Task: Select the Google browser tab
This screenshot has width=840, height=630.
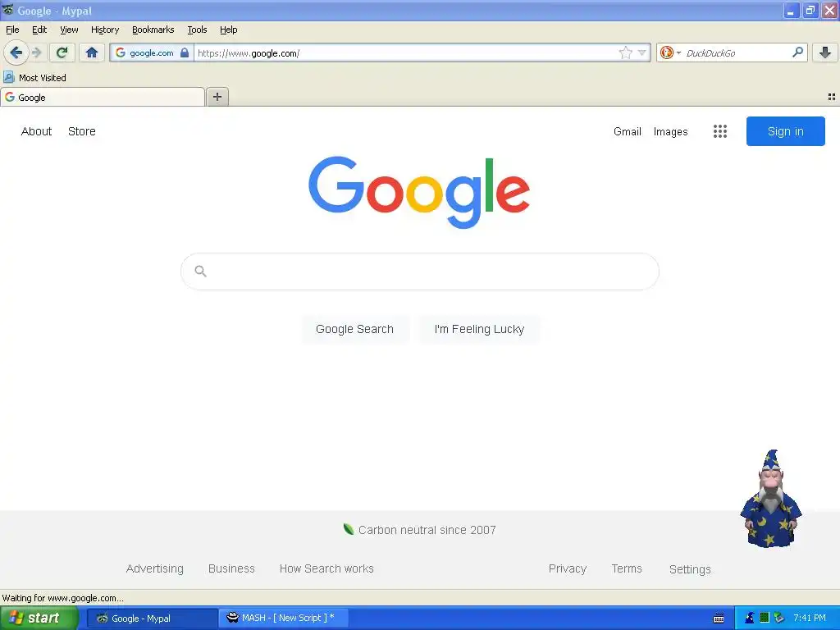Action: coord(103,98)
